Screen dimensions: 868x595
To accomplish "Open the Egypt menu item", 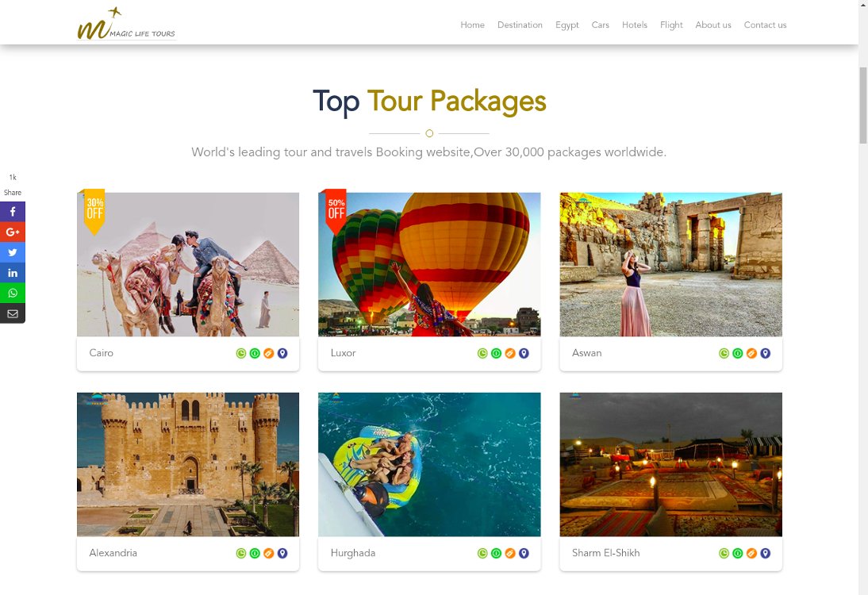I will tap(567, 25).
